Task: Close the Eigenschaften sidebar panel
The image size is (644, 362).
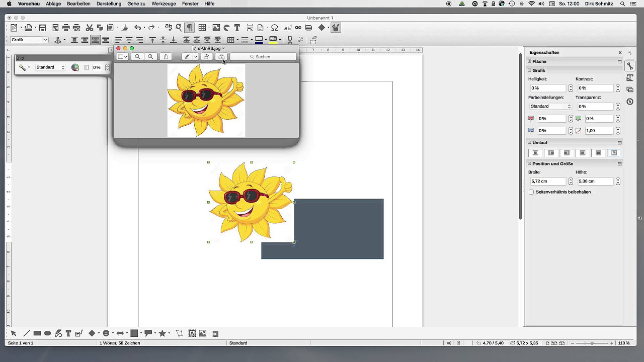Action: (x=620, y=52)
